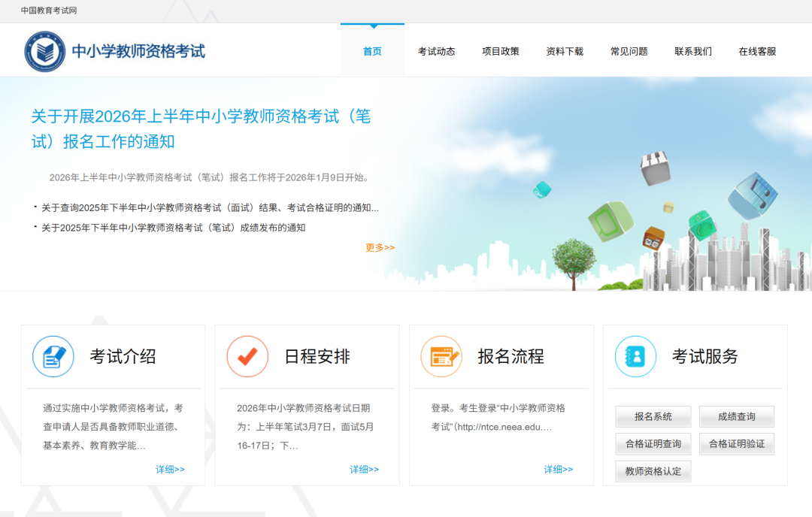Open 教师资格认定 service button
812x517 pixels.
click(x=653, y=471)
